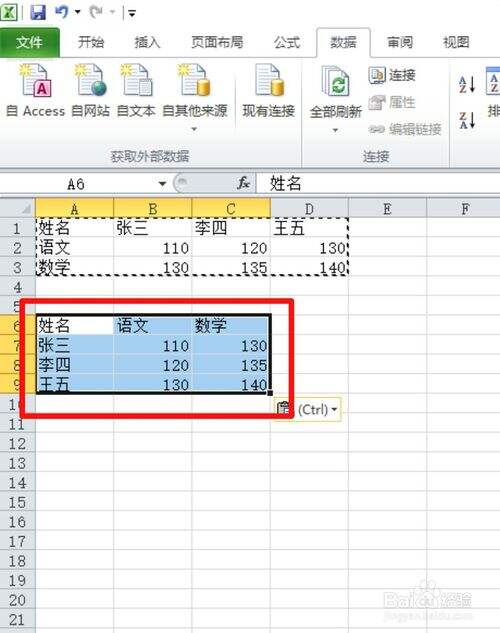Import data using 自网站 icon
Screen dimensions: 500x633
(90, 81)
